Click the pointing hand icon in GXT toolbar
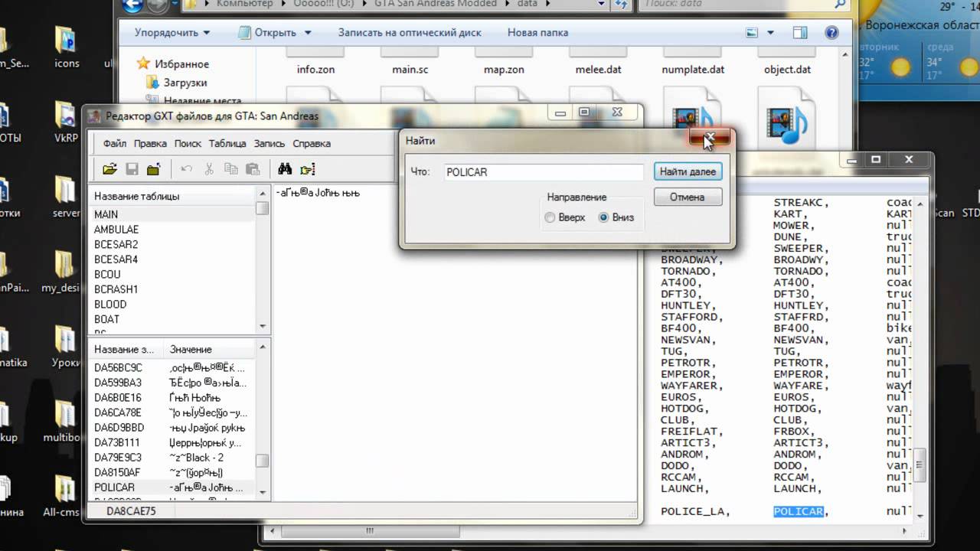 click(x=308, y=169)
